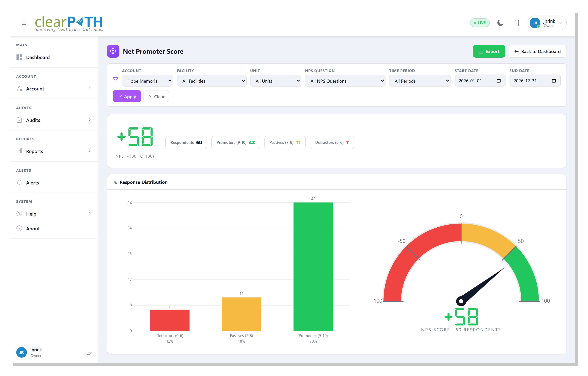588x376 pixels.
Task: Click the Response Distribution heading
Action: (x=144, y=182)
